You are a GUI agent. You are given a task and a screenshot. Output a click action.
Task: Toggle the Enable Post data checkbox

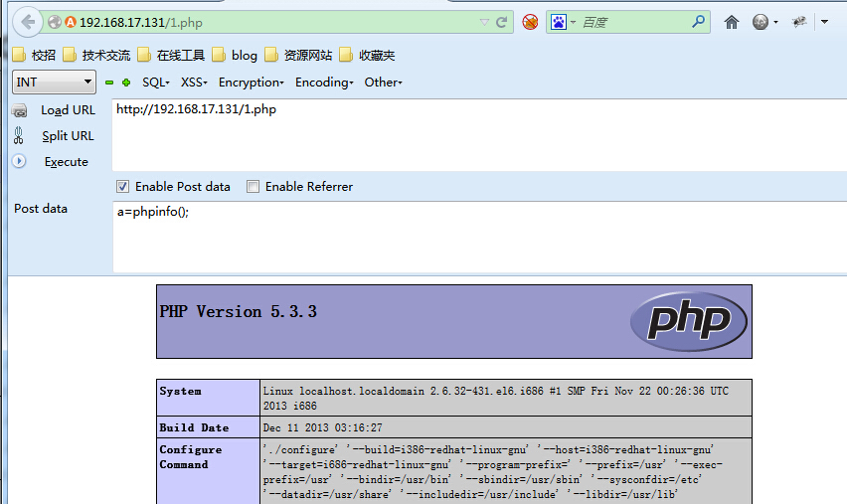click(x=122, y=186)
